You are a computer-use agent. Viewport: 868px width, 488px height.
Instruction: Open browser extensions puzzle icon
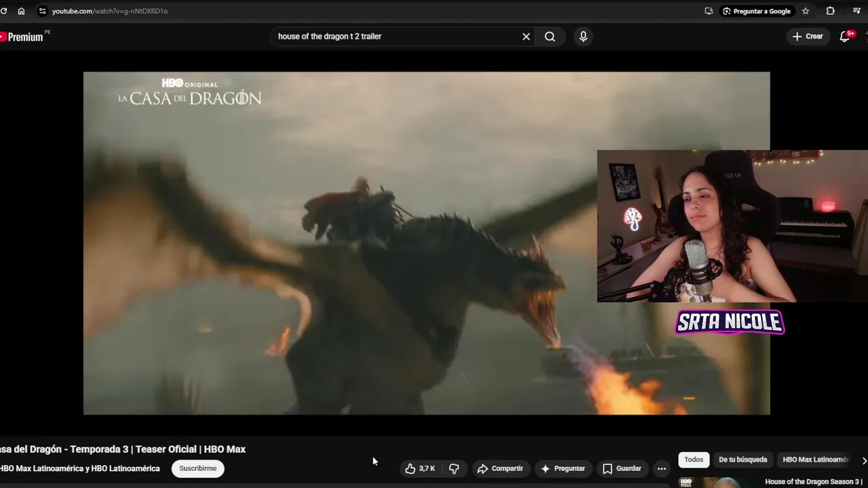[x=830, y=11]
